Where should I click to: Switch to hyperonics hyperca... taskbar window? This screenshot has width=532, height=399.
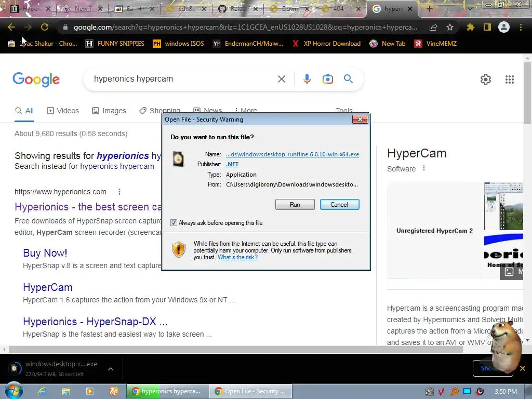(x=167, y=391)
